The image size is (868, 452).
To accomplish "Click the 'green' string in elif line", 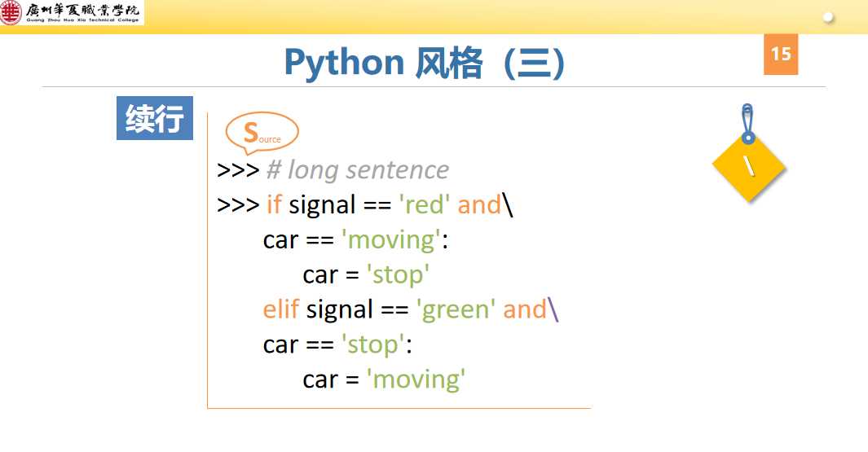I will (x=456, y=309).
